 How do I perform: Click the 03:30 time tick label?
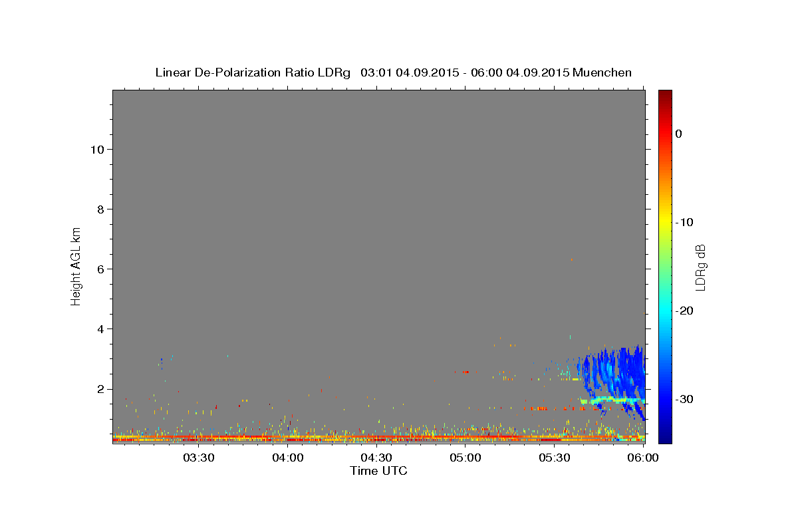point(199,458)
